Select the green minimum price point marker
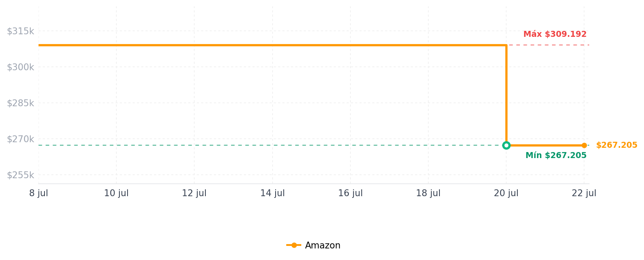This screenshot has height=260, width=644. pos(506,145)
